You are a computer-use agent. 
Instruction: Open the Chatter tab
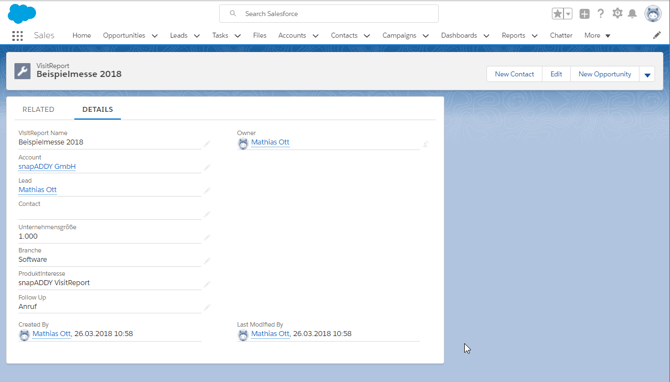561,35
